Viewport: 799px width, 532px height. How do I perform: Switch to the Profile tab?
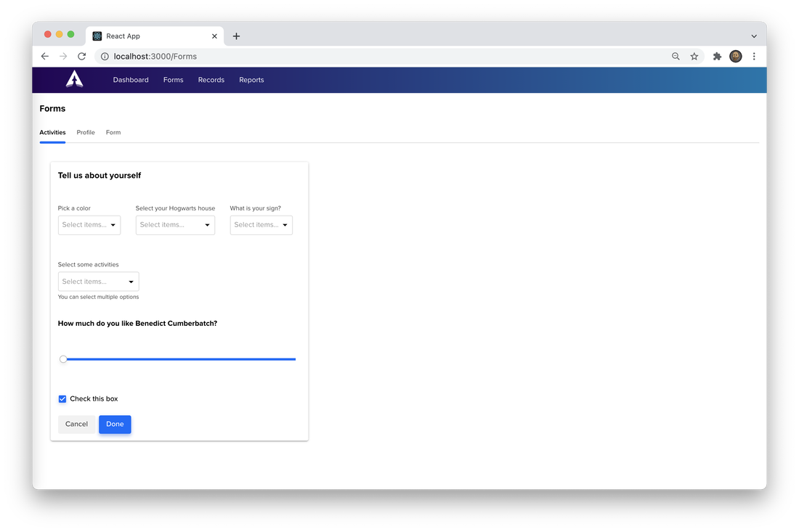click(x=86, y=132)
